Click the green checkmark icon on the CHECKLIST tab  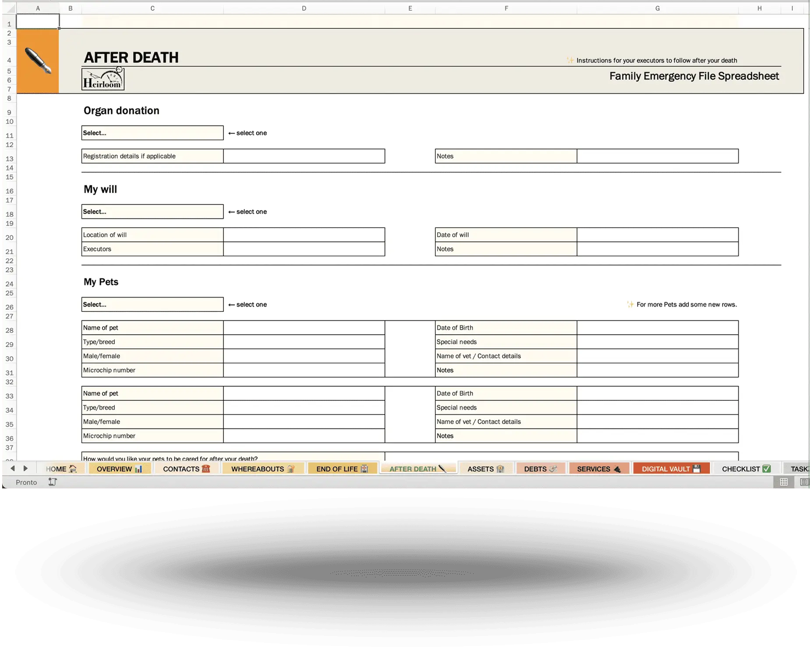coord(766,468)
